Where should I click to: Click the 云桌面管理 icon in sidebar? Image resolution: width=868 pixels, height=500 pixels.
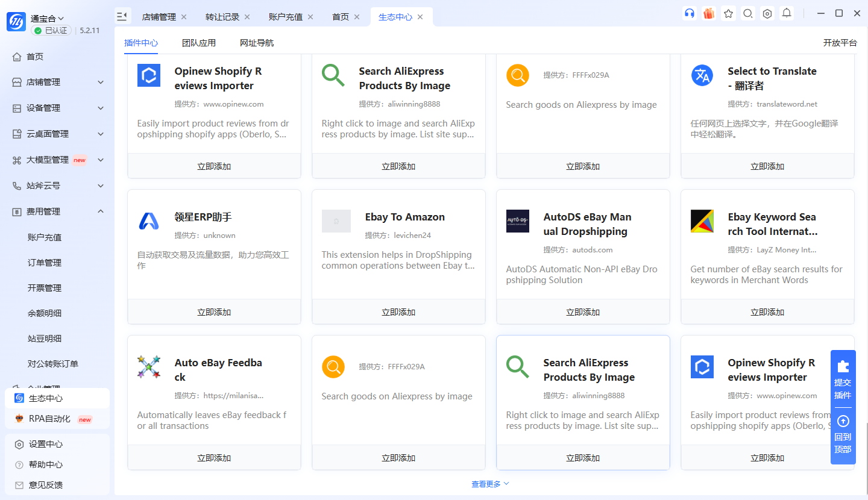[17, 134]
